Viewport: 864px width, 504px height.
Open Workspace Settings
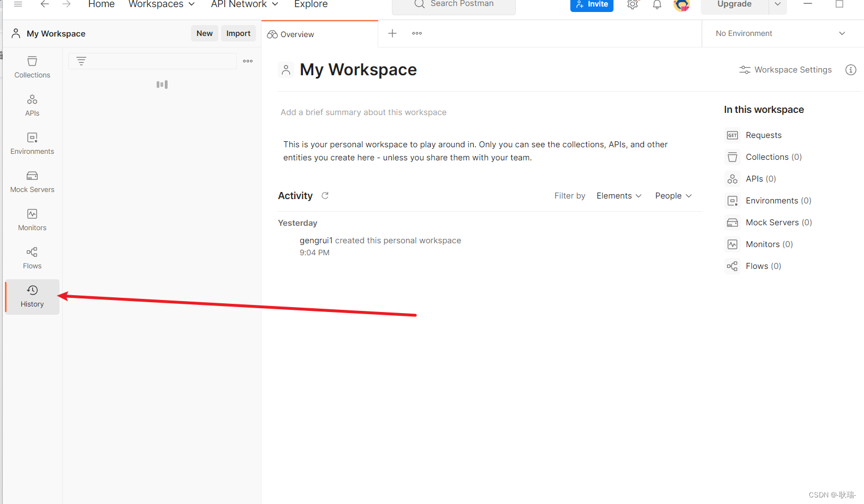tap(785, 70)
